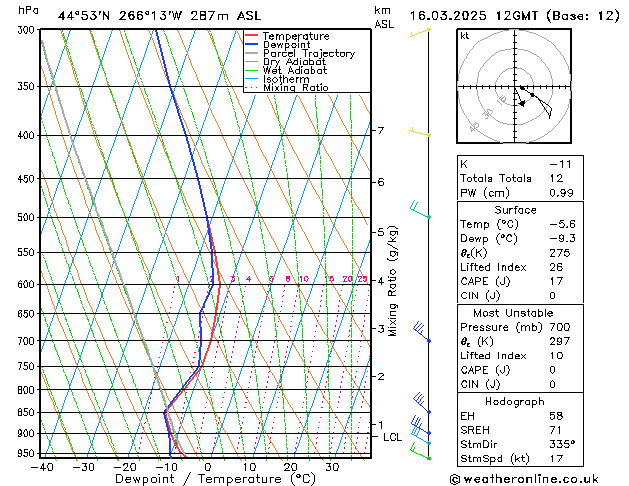Click the 'Dewpoint' legend entry

pyautogui.click(x=286, y=45)
